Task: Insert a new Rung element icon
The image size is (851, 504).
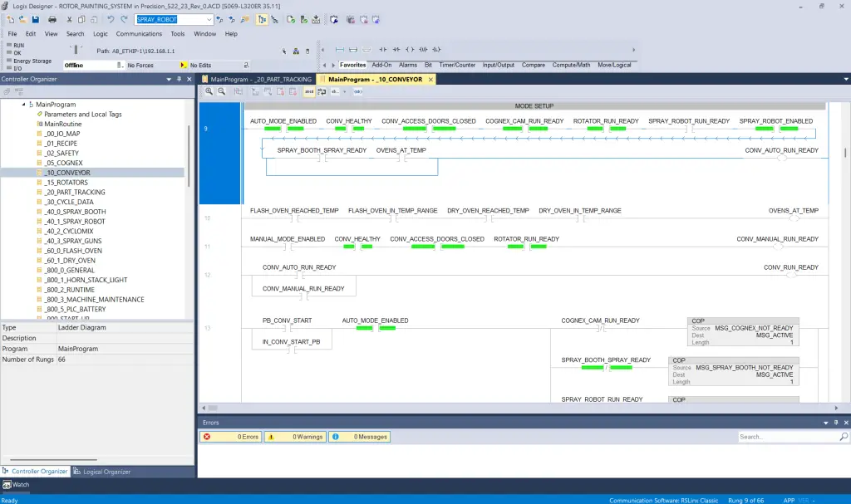Action: tap(340, 49)
